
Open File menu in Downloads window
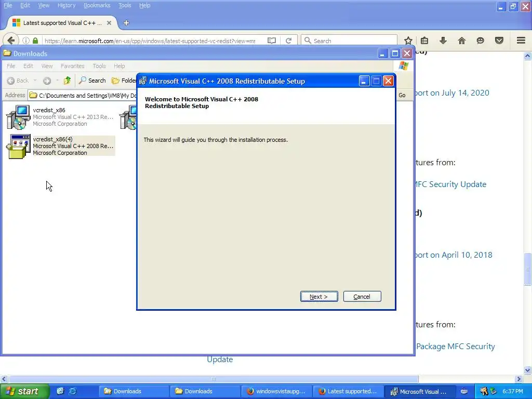tap(11, 66)
